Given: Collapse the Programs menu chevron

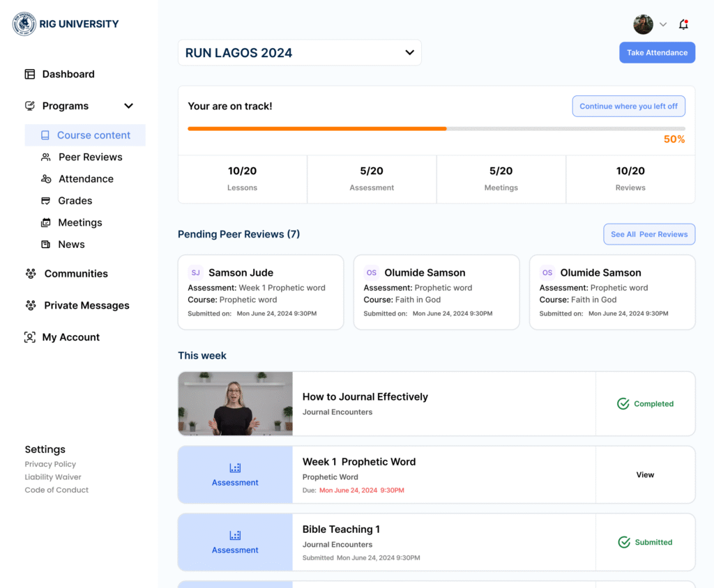Looking at the screenshot, I should (128, 106).
